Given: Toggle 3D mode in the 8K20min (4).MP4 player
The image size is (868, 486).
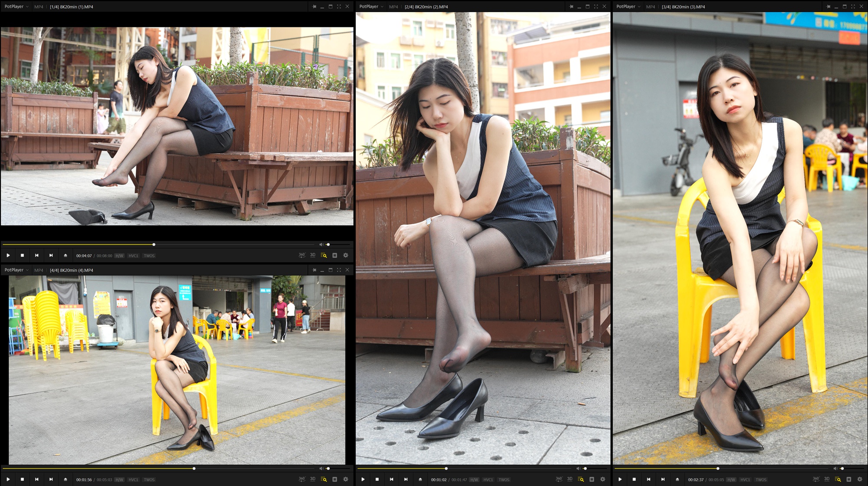Looking at the screenshot, I should [x=312, y=479].
